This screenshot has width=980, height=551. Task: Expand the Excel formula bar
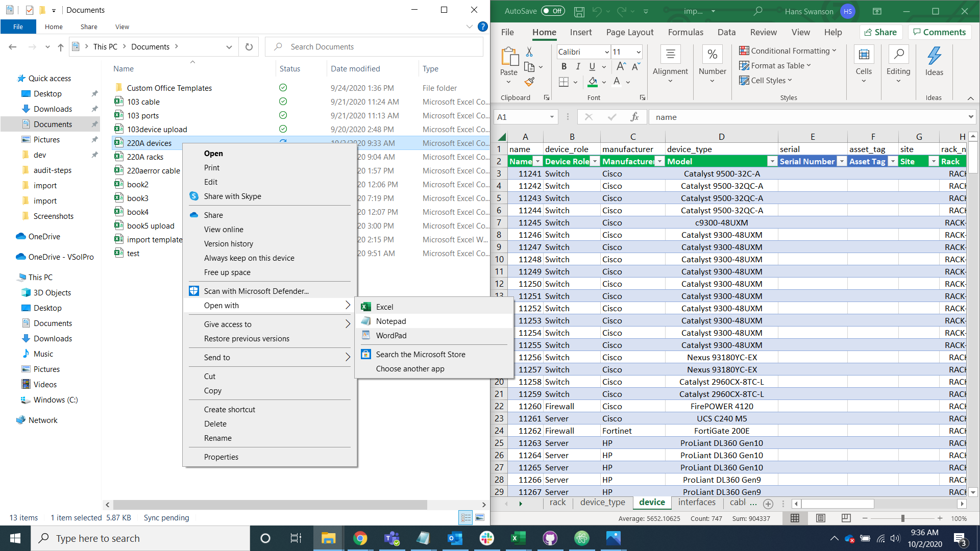(x=970, y=117)
